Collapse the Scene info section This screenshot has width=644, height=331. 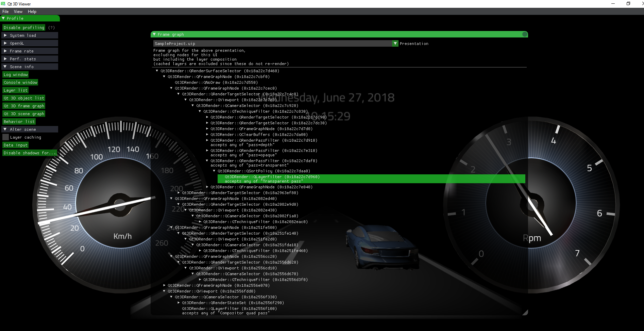(5, 67)
